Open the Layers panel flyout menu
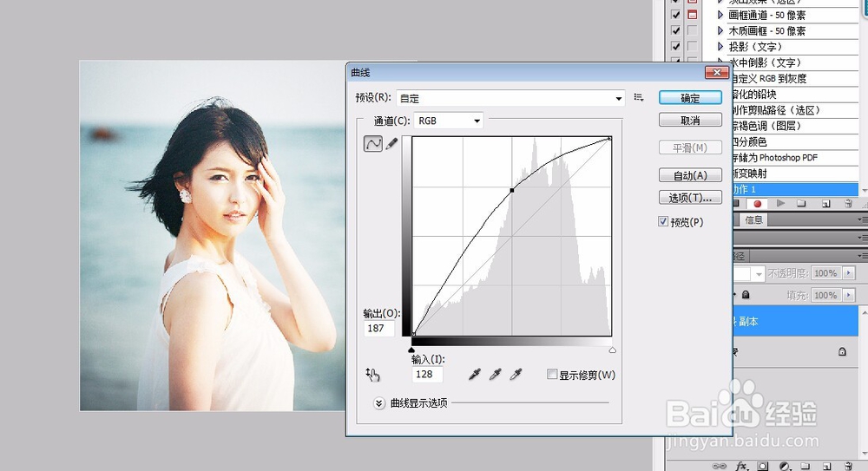Screen dimensions: 868x471 (x=863, y=256)
